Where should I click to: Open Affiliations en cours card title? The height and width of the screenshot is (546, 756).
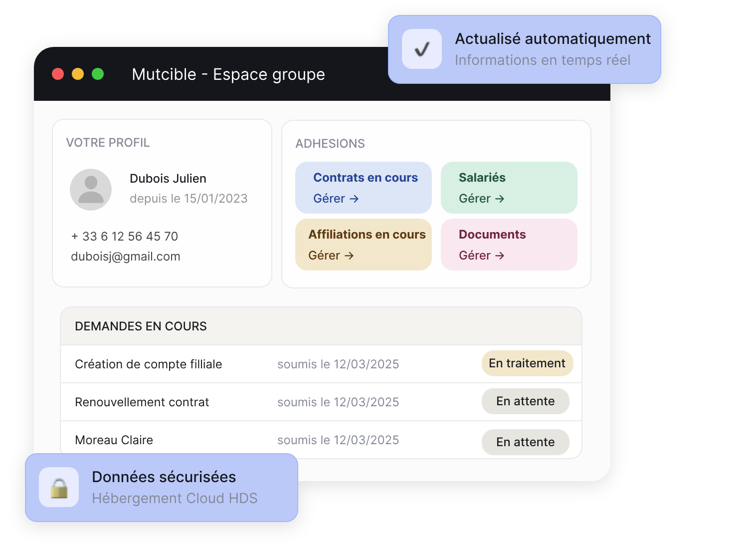tap(367, 235)
